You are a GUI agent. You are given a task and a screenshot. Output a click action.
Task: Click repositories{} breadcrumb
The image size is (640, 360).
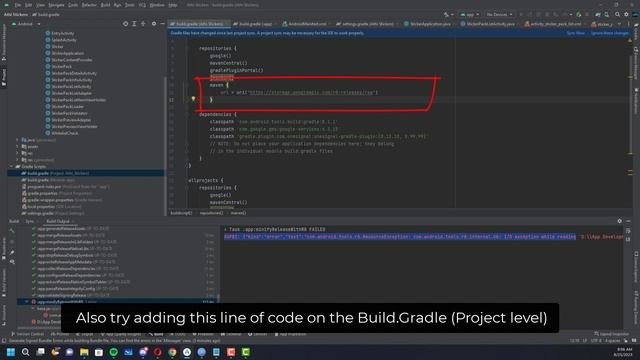coord(211,213)
